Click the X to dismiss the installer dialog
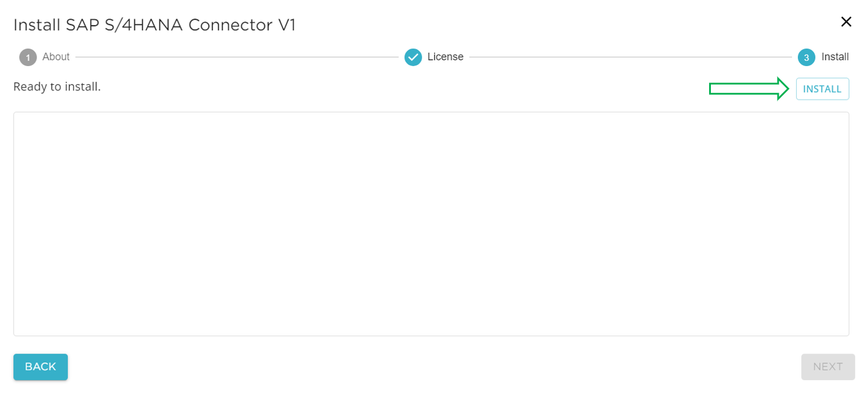868x393 pixels. tap(846, 21)
